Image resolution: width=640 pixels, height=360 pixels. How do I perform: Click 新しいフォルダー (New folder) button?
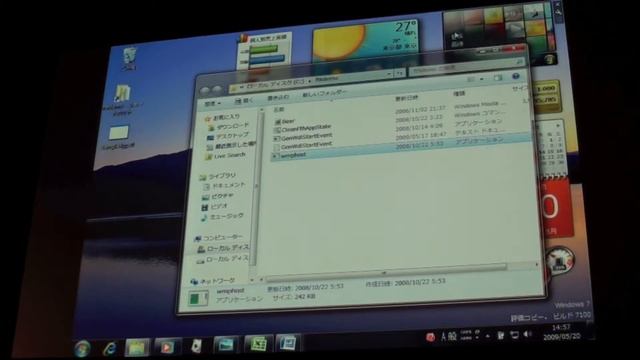[x=324, y=94]
